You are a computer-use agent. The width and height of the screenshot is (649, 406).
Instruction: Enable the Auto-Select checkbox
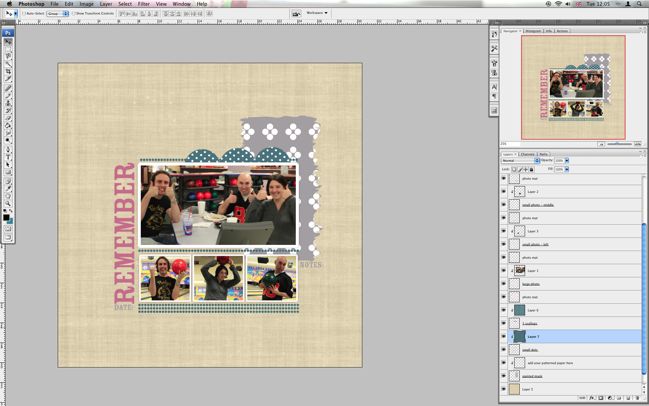(x=24, y=14)
